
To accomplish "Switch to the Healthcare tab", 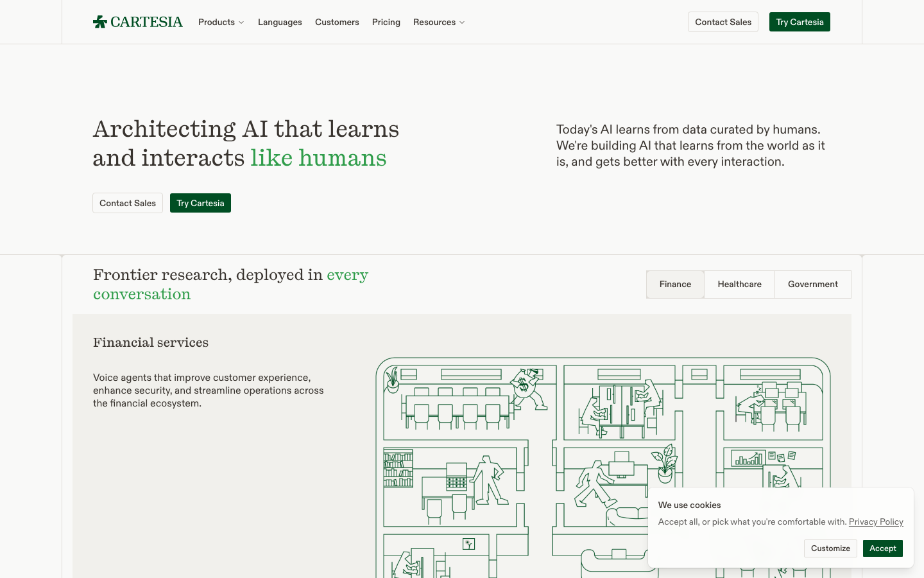I will 739,285.
